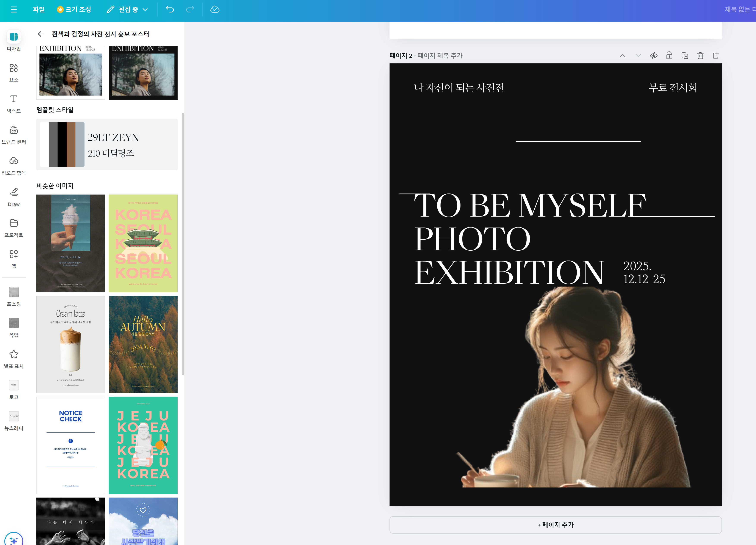The width and height of the screenshot is (756, 545).
Task: Open the Uploads (업로드 항목) panel
Action: pyautogui.click(x=14, y=165)
